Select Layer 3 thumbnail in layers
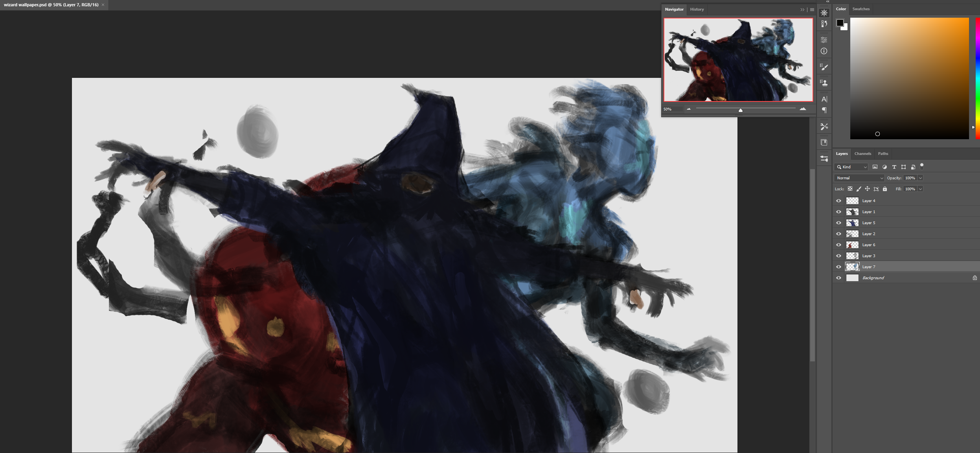 point(852,256)
